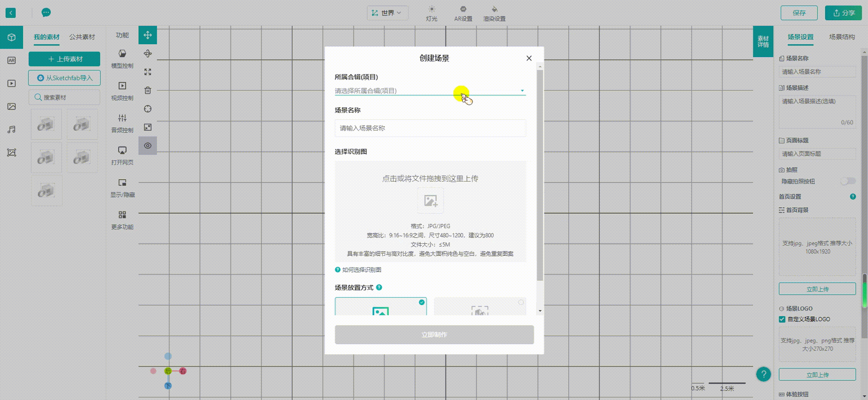
Task: Click the 打开网页 function icon
Action: [122, 150]
